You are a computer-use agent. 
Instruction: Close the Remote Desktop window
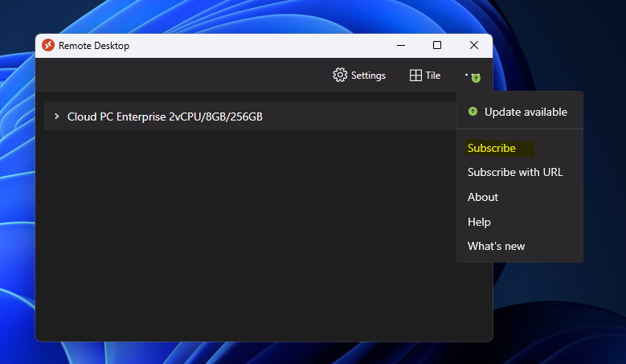click(x=474, y=45)
